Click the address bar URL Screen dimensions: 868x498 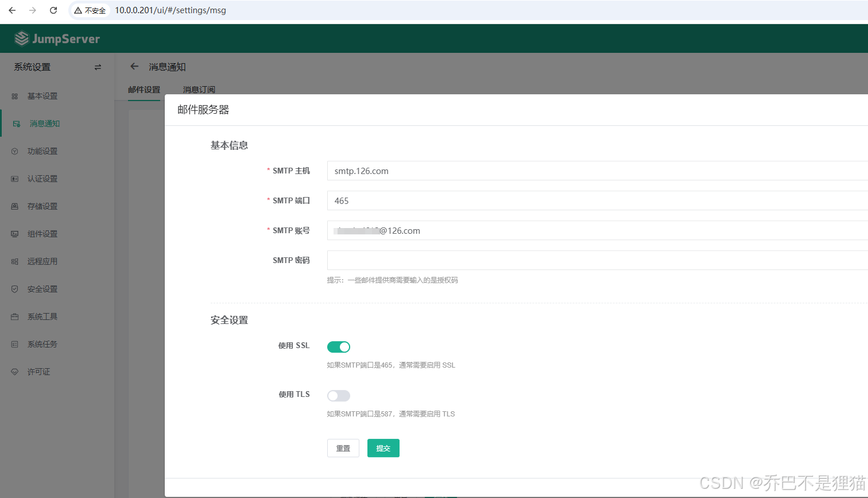click(170, 10)
